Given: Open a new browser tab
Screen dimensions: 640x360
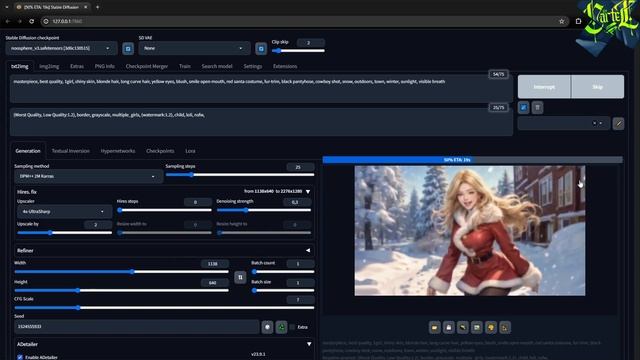Looking at the screenshot, I should tap(97, 7).
